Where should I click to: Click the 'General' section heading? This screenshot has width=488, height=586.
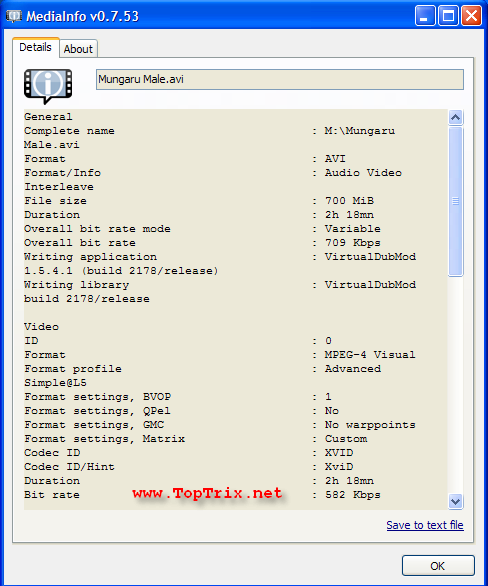click(x=48, y=117)
